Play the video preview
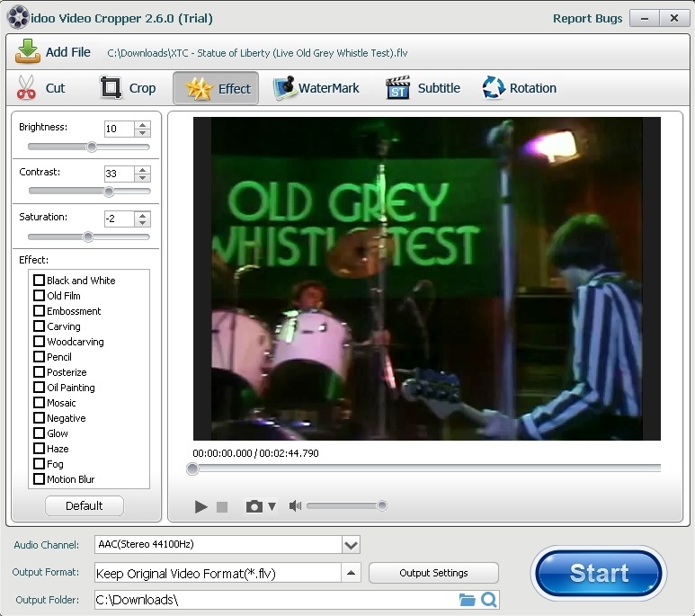Image resolution: width=695 pixels, height=616 pixels. pyautogui.click(x=200, y=506)
